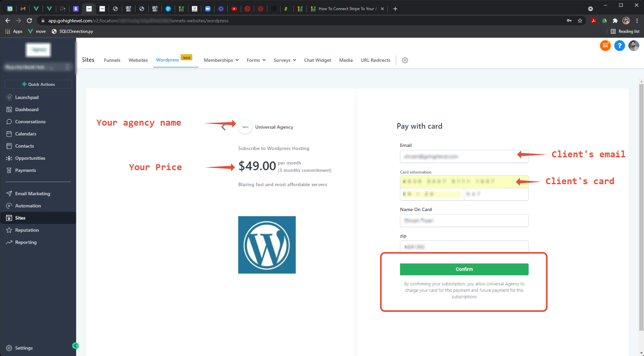Switch to the URL Redirects tab
Screen dimensions: 644x356
click(375, 60)
